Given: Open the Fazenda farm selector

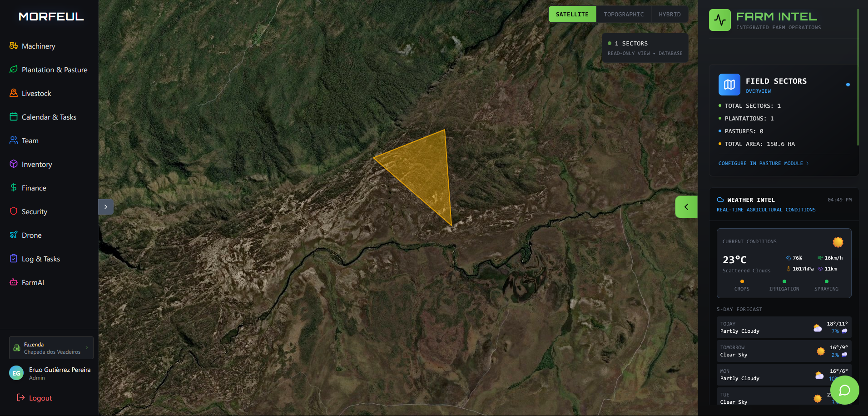Looking at the screenshot, I should click(51, 348).
